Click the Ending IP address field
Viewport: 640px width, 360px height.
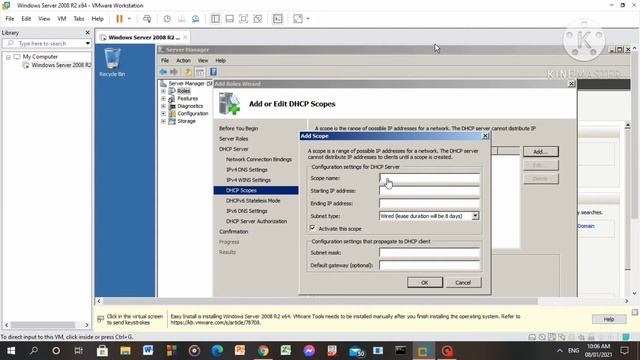429,204
